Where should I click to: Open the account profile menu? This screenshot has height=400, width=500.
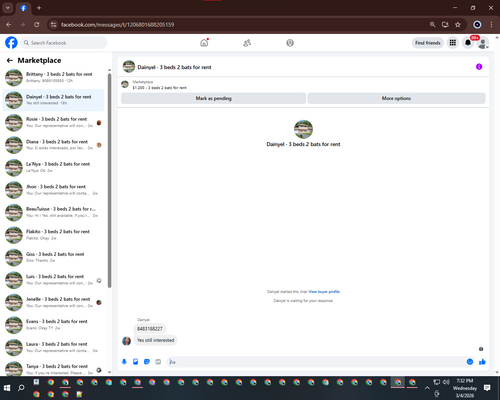pyautogui.click(x=483, y=43)
